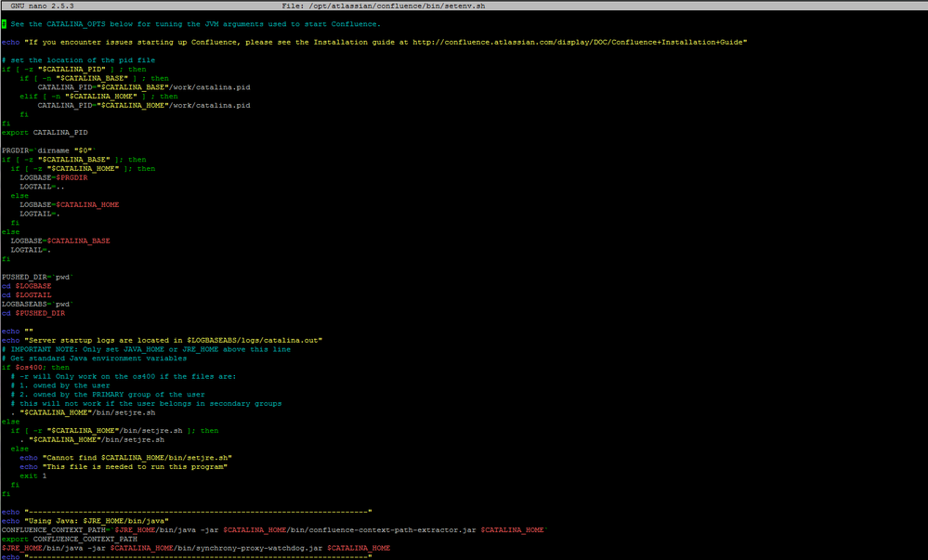Click the line if [ -n "$CATALINA_BASE" ]
928x560 pixels.
pos(94,78)
